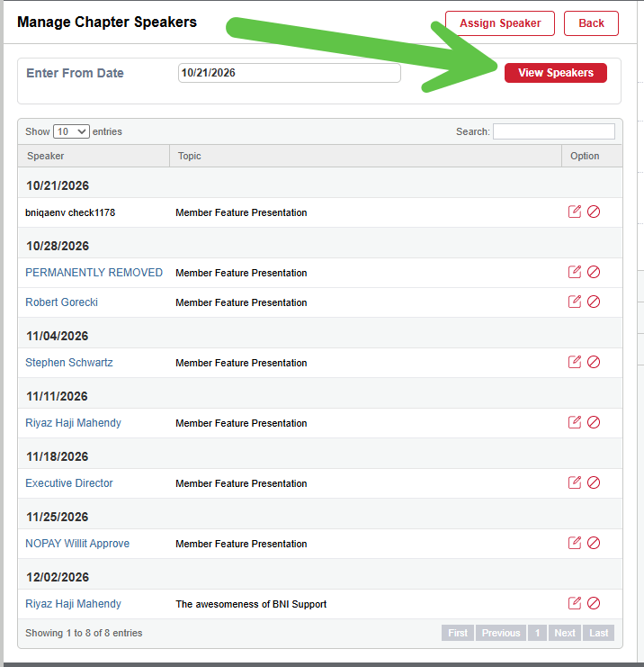Edit the bniqaenv check1178 speaker entry
This screenshot has width=644, height=667.
point(574,212)
